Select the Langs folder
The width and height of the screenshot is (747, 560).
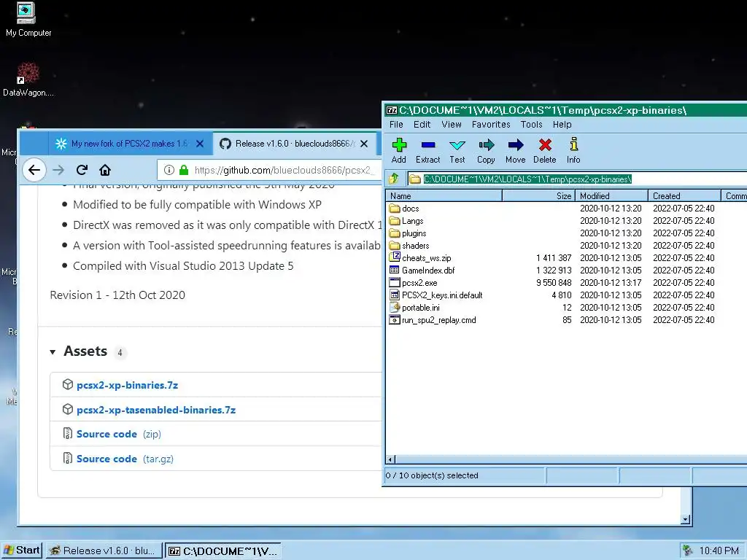pyautogui.click(x=406, y=220)
